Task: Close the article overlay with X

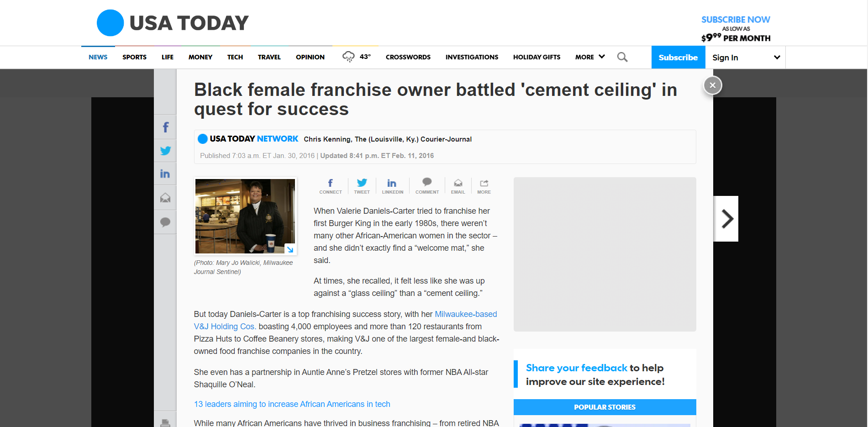Action: pos(713,85)
